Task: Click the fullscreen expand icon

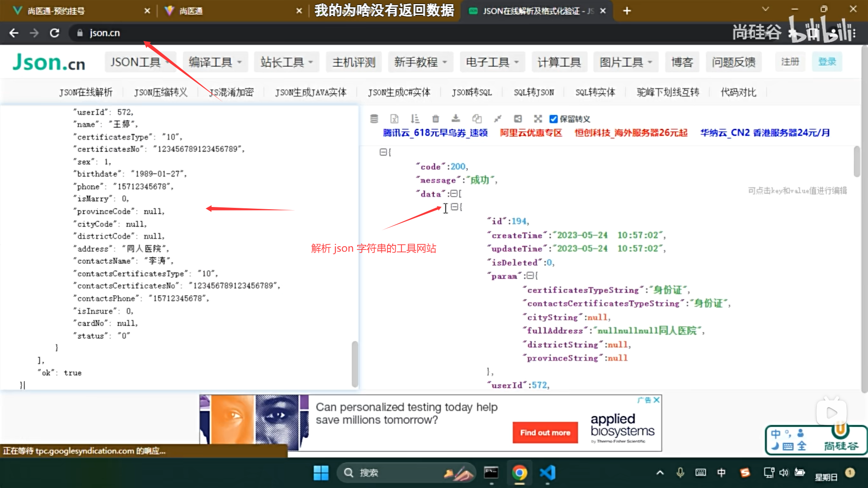Action: (x=538, y=119)
